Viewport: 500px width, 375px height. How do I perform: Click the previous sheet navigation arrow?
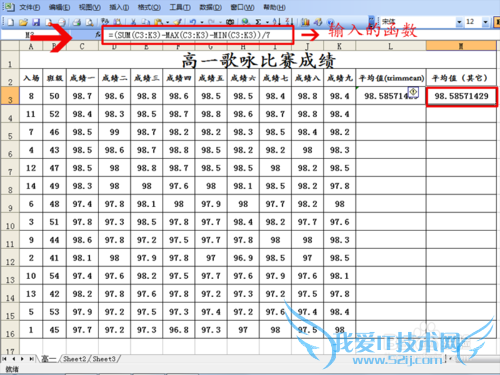tap(14, 359)
